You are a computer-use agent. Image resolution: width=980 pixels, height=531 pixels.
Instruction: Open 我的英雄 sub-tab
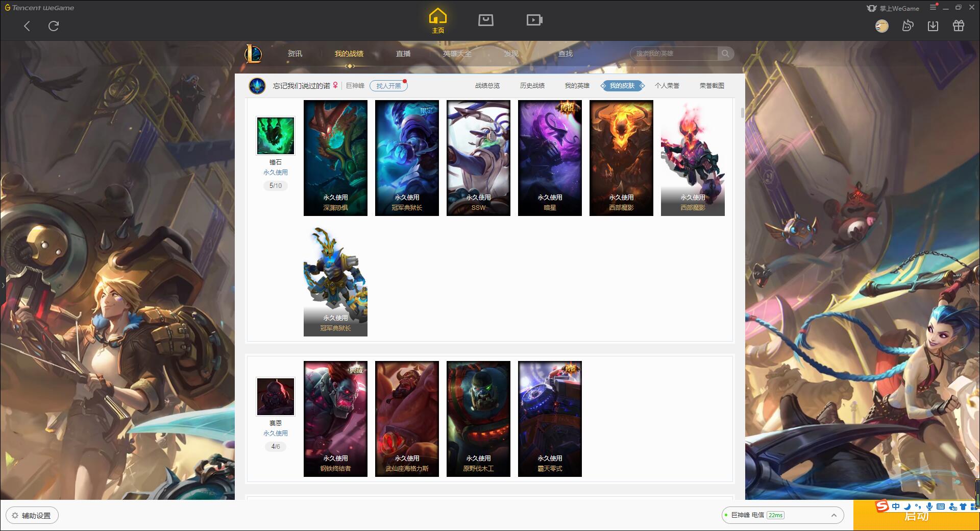[x=577, y=86]
